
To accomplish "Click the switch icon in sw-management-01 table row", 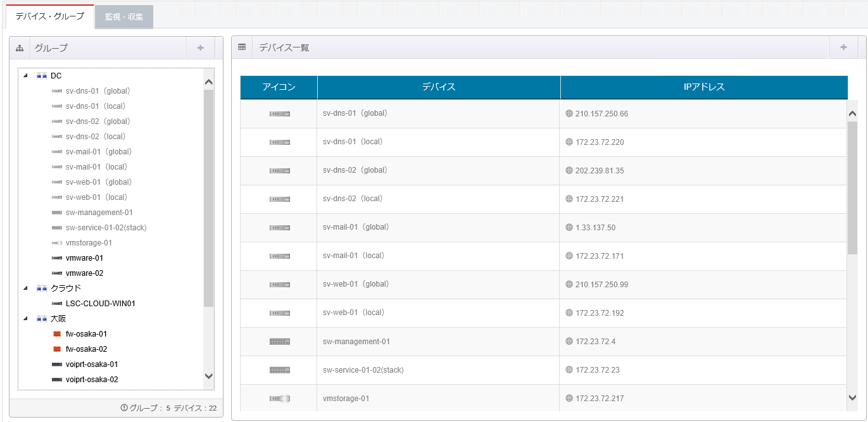I will [x=279, y=342].
